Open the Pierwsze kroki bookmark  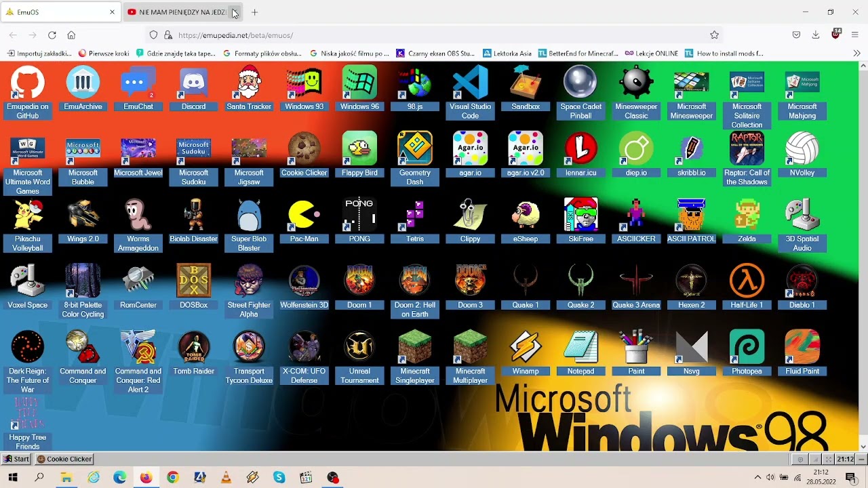[x=104, y=53]
